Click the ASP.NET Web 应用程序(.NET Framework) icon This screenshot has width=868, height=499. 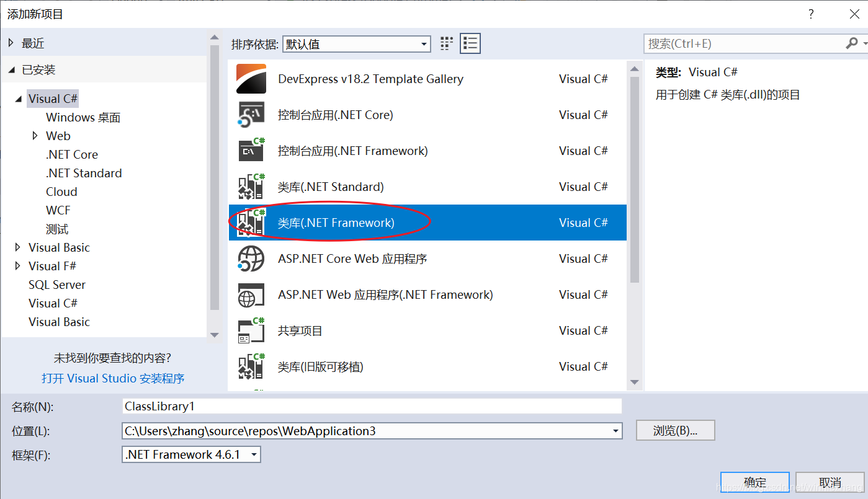(251, 294)
